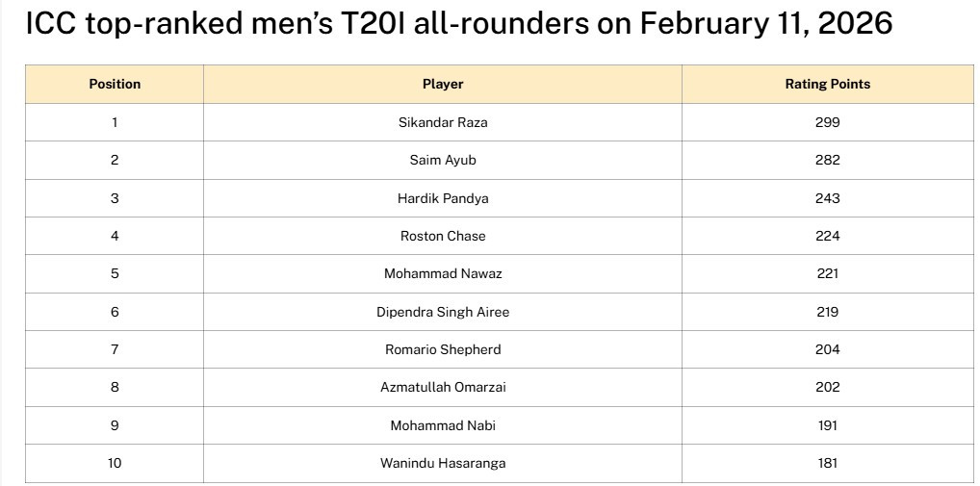Select the Saim Ayub player cell
The image size is (980, 486).
443,160
